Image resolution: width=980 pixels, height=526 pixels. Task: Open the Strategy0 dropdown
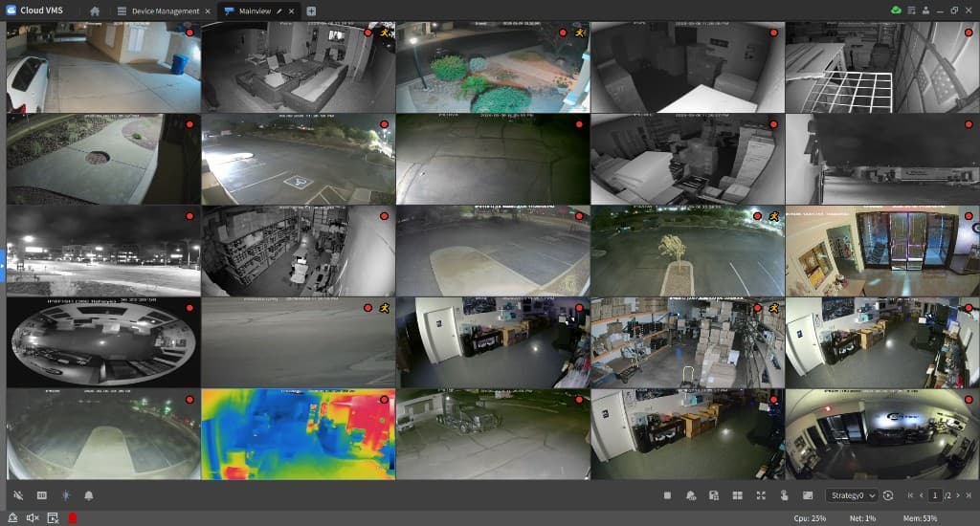[x=852, y=495]
